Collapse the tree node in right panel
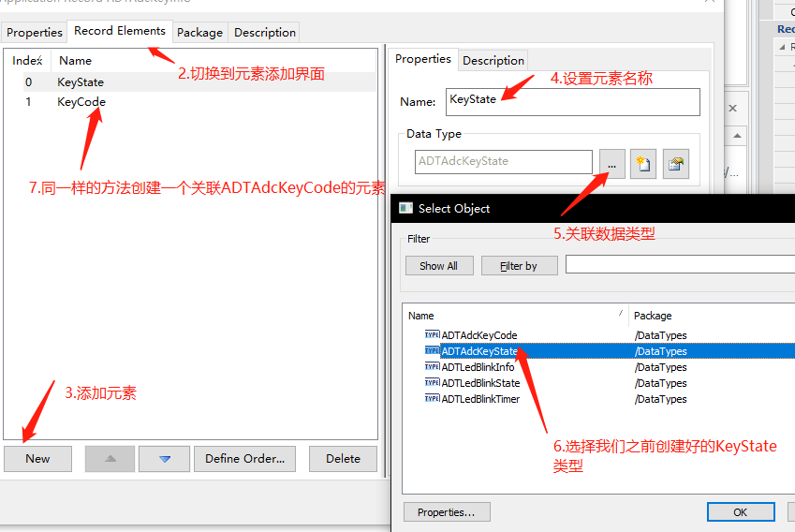795x532 pixels. (782, 47)
